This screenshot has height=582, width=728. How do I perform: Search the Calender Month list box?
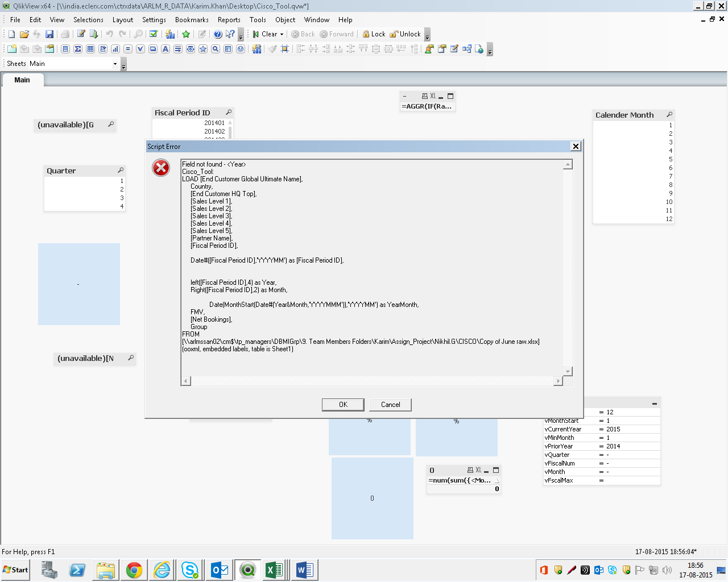[x=669, y=115]
